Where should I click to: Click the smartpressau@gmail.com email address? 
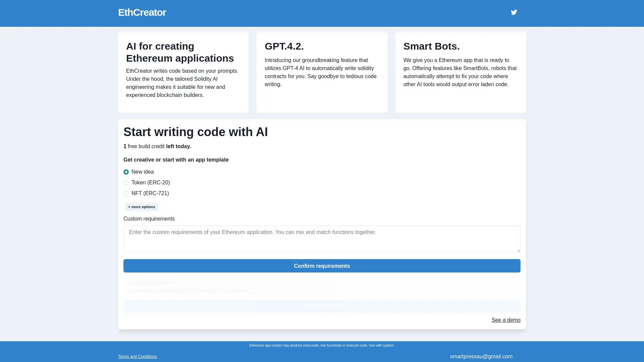pos(481,356)
